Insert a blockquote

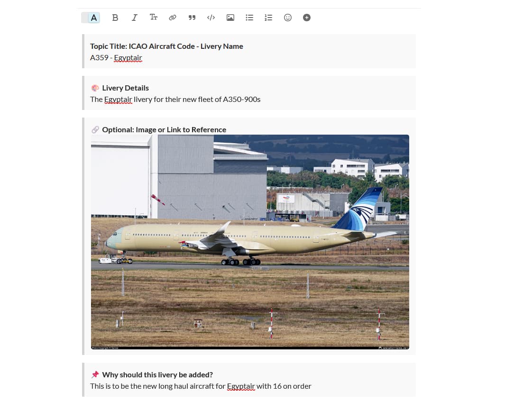pyautogui.click(x=192, y=18)
